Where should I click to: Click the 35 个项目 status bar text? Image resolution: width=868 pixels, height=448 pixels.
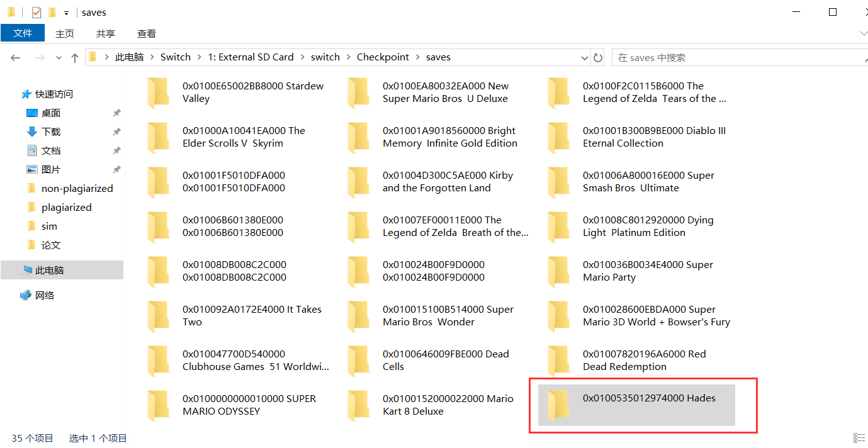[x=32, y=438]
